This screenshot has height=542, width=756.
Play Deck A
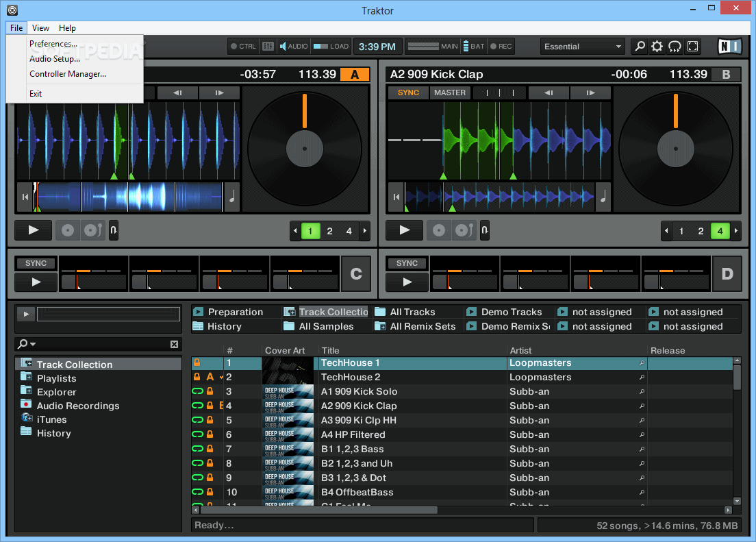(x=34, y=230)
